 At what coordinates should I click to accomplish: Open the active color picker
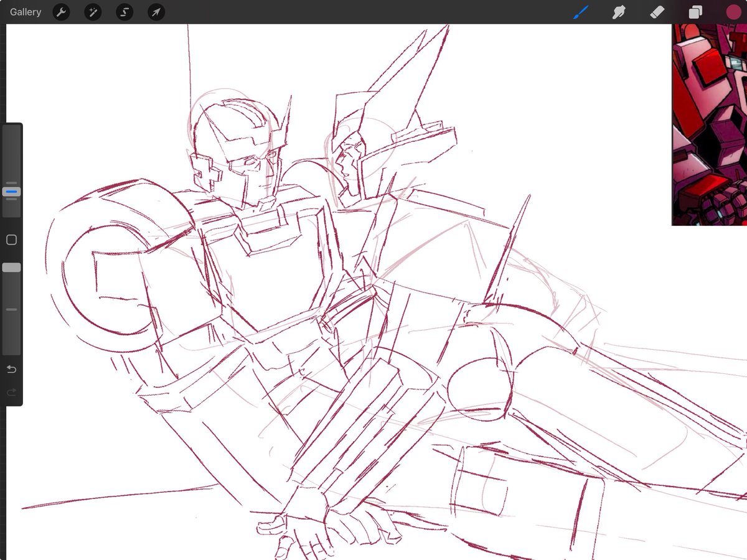[732, 12]
